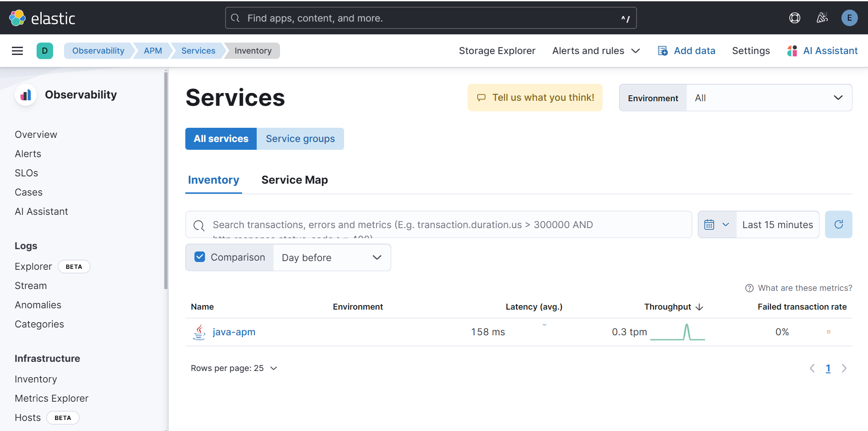Viewport: 868px width, 431px height.
Task: Click the refresh query button
Action: (838, 224)
